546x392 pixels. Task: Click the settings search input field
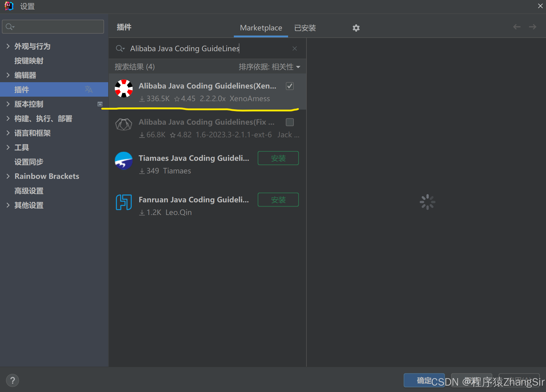click(53, 27)
